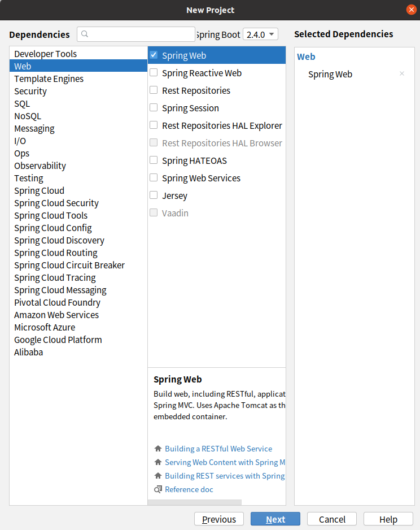The width and height of the screenshot is (420, 530).
Task: Open Building REST services with Spring link
Action: [x=225, y=476]
